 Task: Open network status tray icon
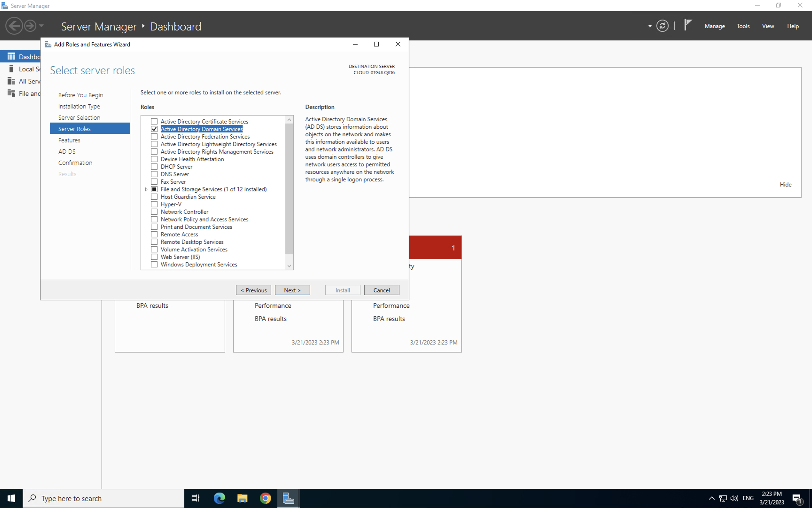(723, 498)
